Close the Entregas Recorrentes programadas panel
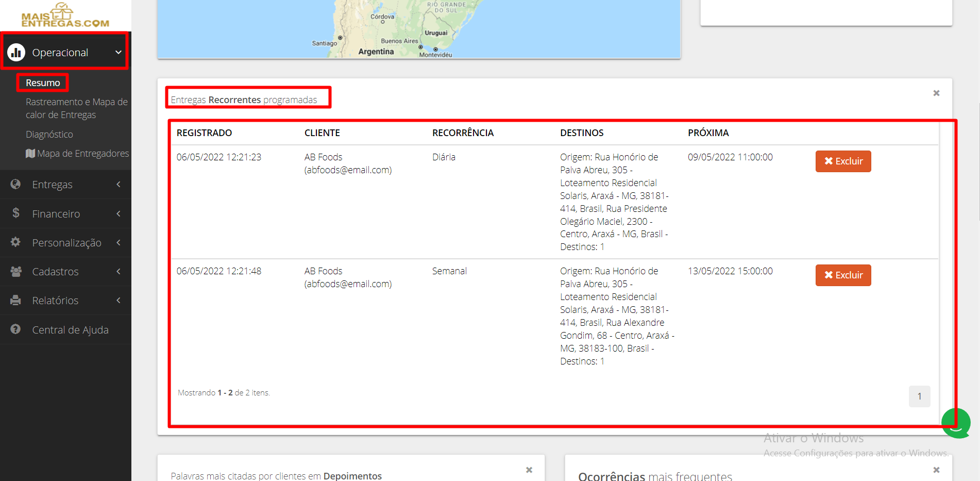The height and width of the screenshot is (481, 980). [936, 93]
